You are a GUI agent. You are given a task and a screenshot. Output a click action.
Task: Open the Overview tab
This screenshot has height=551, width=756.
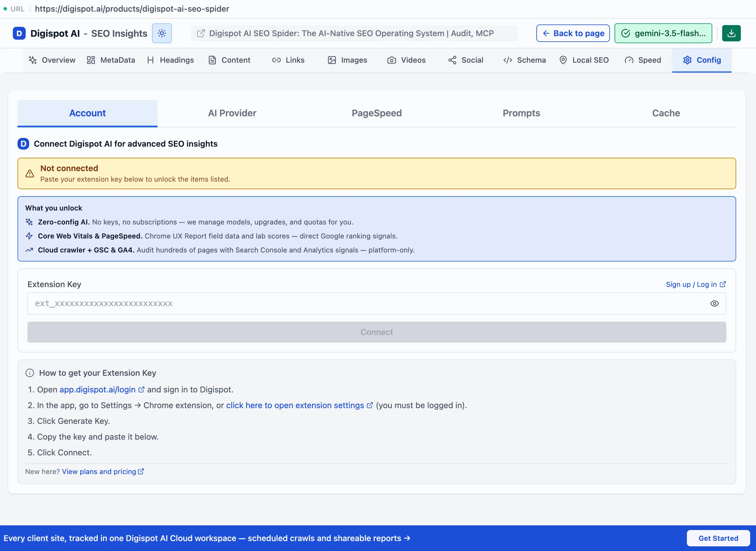click(x=52, y=60)
